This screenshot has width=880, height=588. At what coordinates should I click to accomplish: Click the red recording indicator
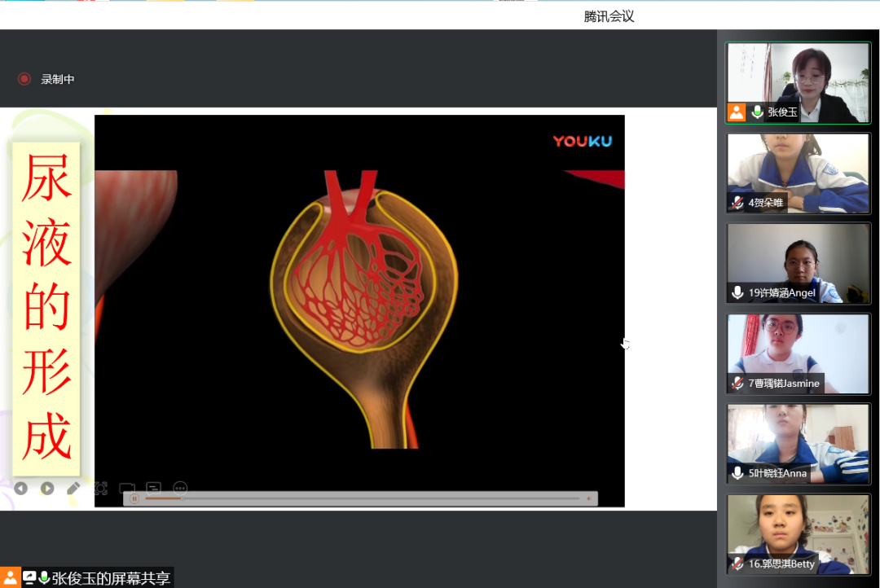pyautogui.click(x=24, y=79)
